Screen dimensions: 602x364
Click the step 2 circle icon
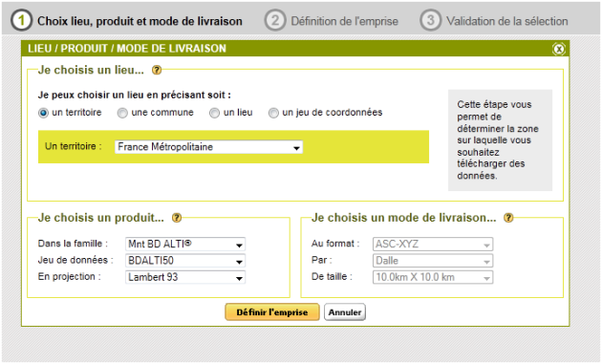[275, 20]
